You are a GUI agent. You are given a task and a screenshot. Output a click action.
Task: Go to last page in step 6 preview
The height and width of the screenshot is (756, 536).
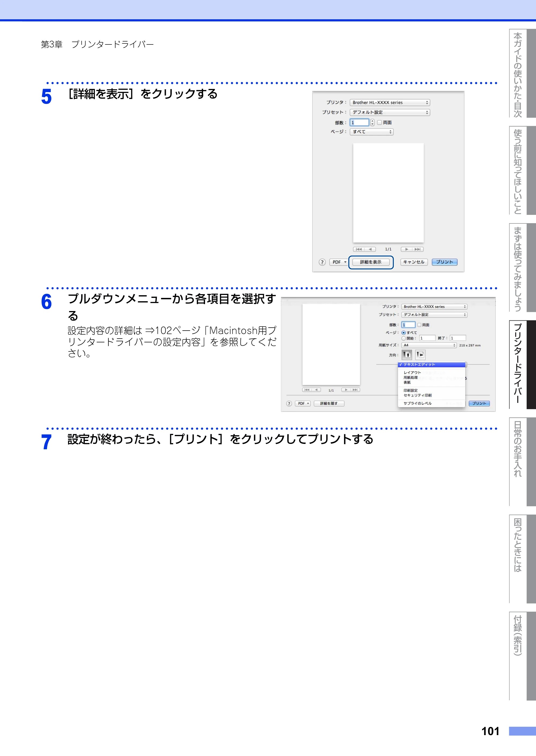[x=355, y=390]
